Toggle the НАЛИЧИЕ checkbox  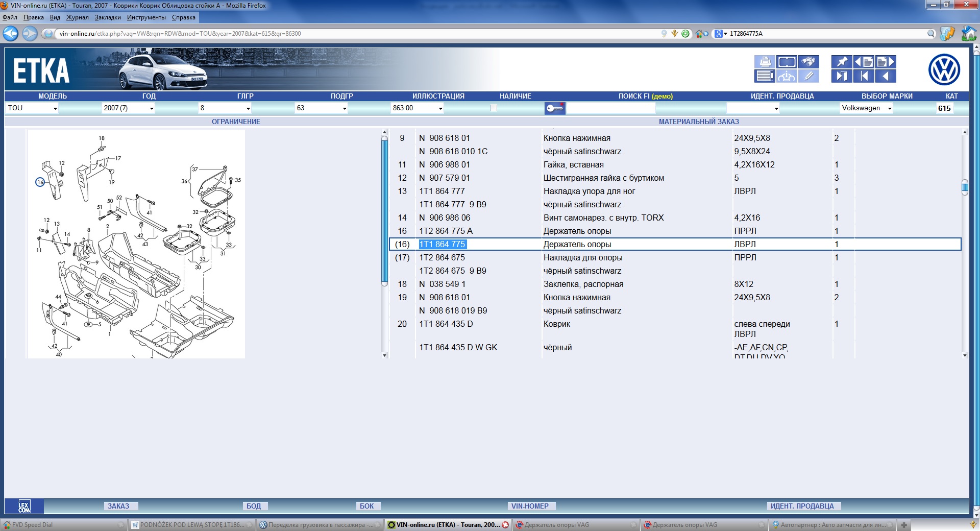(494, 108)
